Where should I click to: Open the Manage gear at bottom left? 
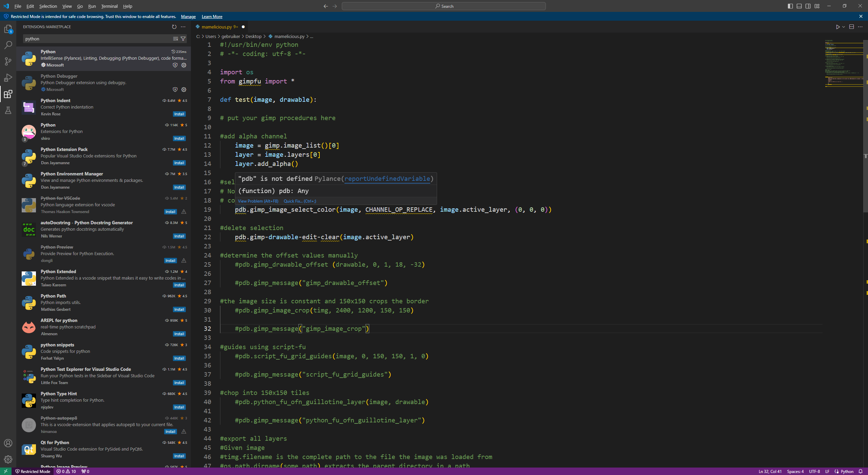pos(8,459)
